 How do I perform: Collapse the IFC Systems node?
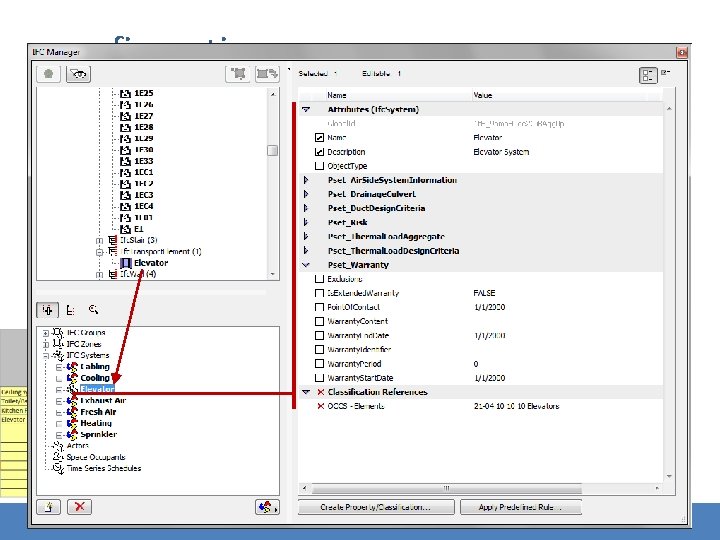[x=46, y=356]
